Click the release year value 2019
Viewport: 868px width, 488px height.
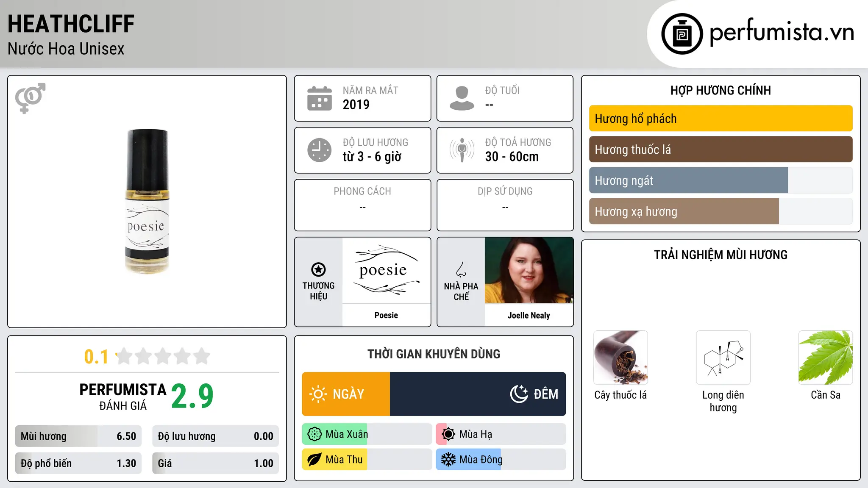[356, 105]
